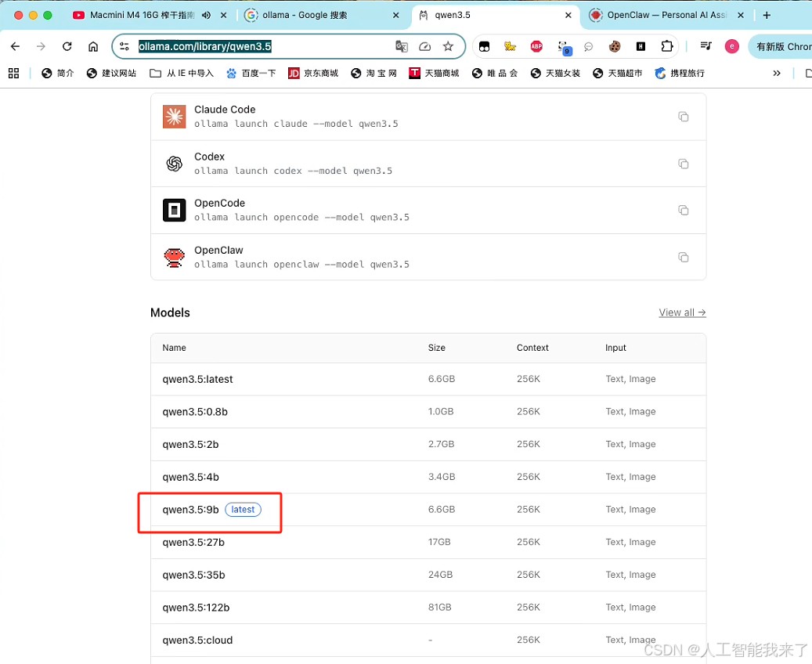This screenshot has height=664, width=812.
Task: Open the apps grid in bookmarks bar
Action: click(x=13, y=73)
